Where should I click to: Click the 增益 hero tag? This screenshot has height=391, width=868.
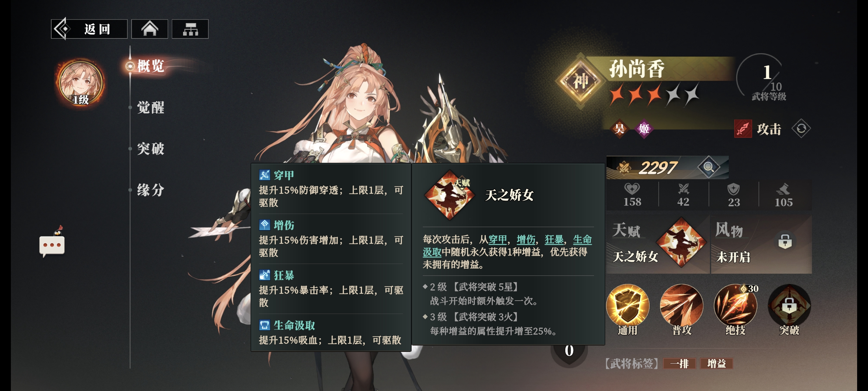(x=716, y=363)
